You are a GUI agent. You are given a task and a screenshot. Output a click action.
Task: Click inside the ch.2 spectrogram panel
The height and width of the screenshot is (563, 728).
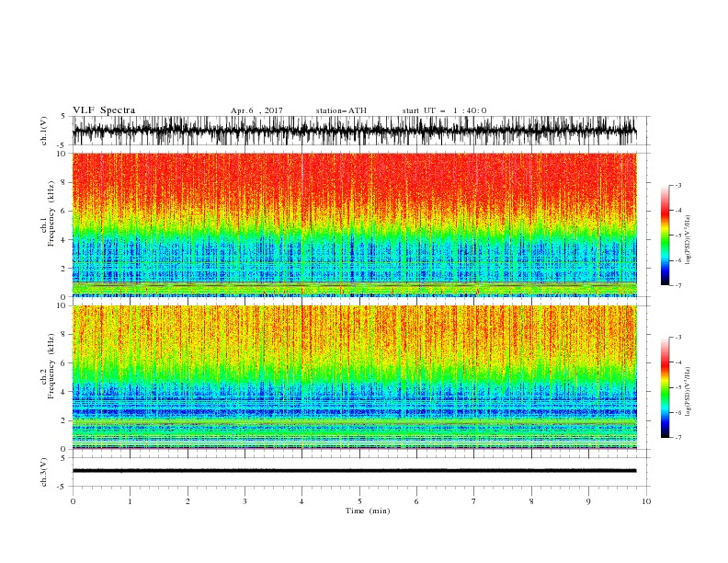click(x=354, y=377)
